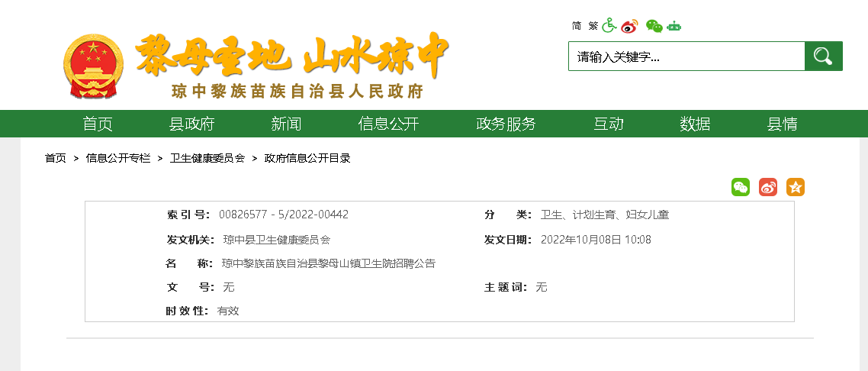Viewport: 868px width, 371px height.
Task: Open the 政务服务 navigation menu item
Action: click(x=506, y=124)
